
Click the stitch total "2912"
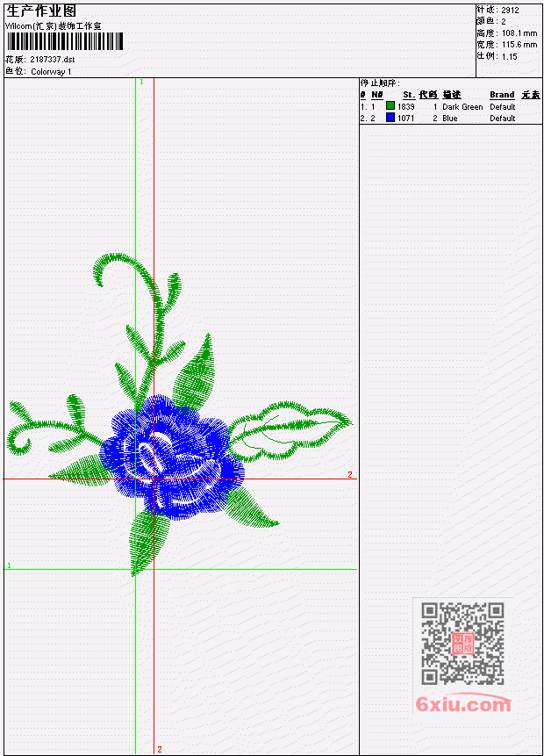point(510,11)
